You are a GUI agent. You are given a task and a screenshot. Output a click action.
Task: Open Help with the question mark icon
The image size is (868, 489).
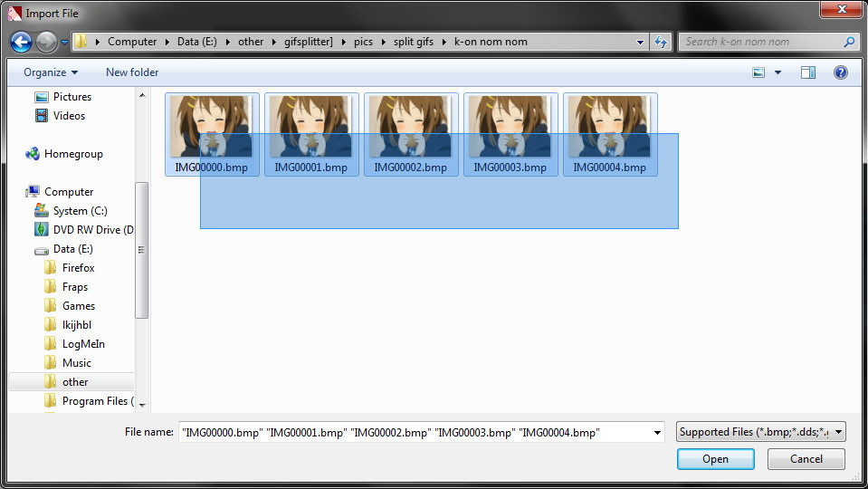(840, 72)
